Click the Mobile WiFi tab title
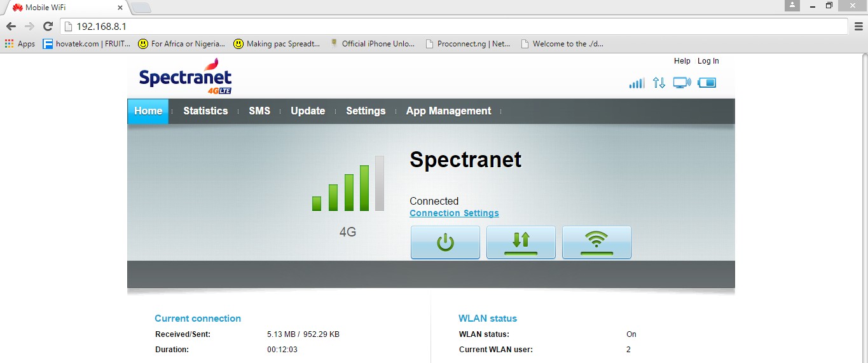Image resolution: width=868 pixels, height=363 pixels. (x=47, y=8)
